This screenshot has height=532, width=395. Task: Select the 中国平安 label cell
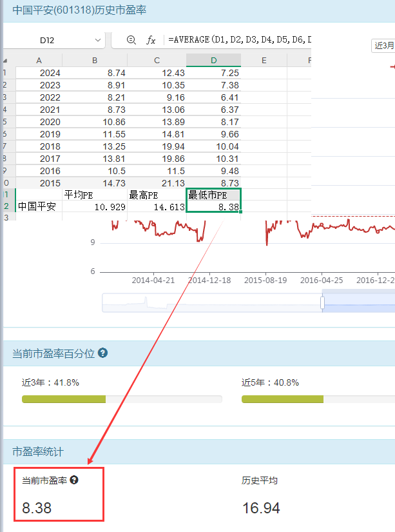pyautogui.click(x=39, y=206)
